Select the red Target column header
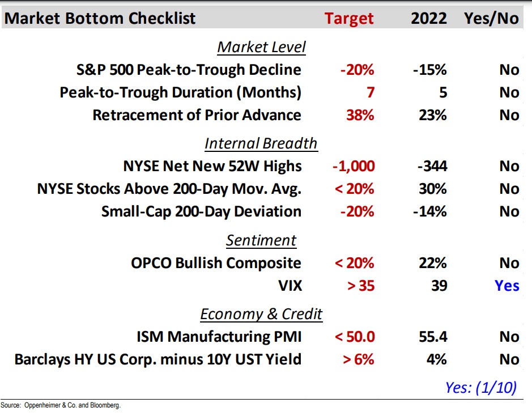This screenshot has width=532, height=420. point(349,18)
